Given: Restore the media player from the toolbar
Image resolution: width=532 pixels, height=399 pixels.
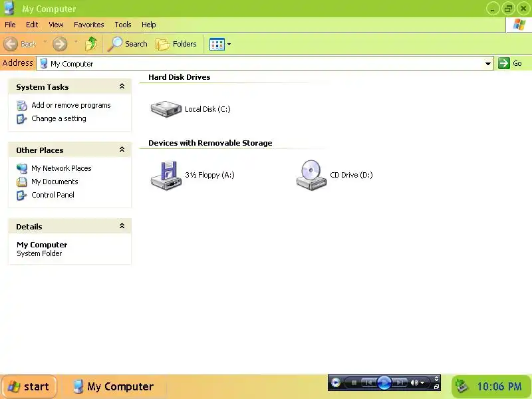Looking at the screenshot, I should (x=436, y=387).
